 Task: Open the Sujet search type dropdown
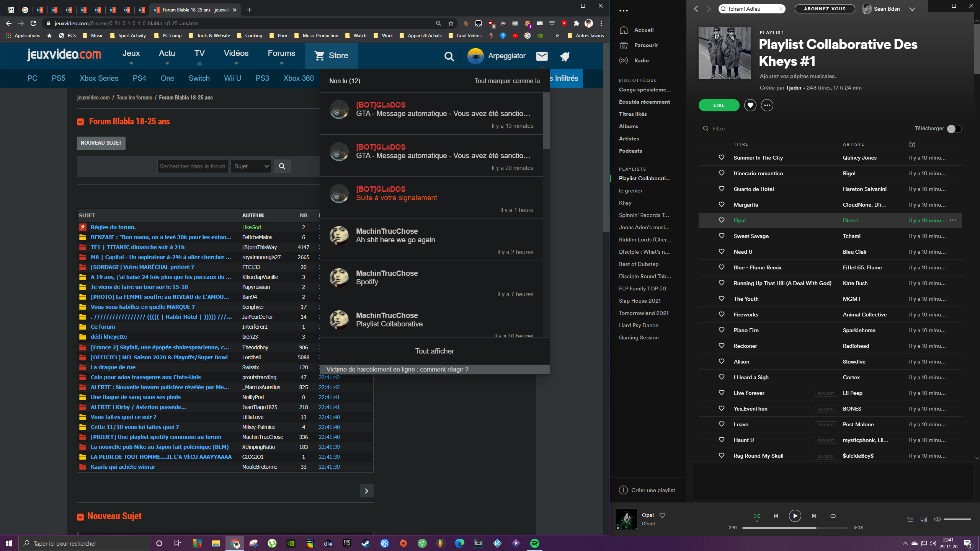click(x=251, y=166)
